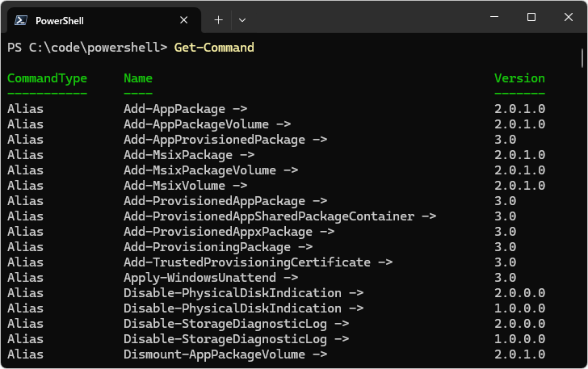Click Disable-StorageDiagnosticLog with version 1.0.0.0

[x=236, y=339]
